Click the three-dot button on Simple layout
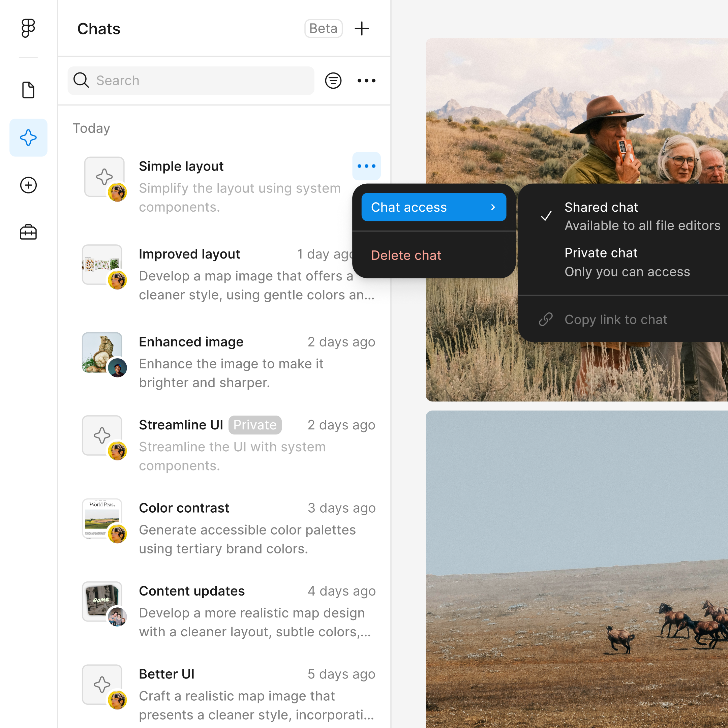728x728 pixels. click(366, 166)
